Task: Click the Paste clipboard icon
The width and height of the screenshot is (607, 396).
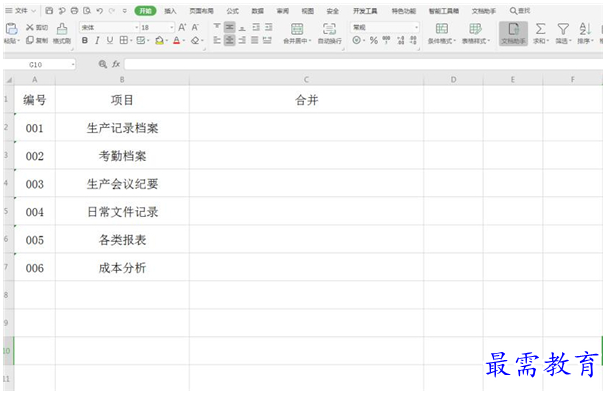Action: (12, 29)
